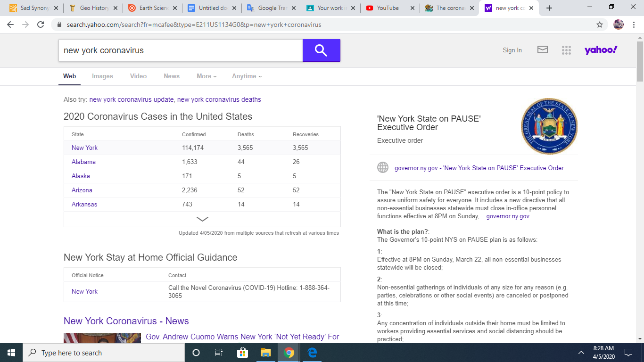Reload the page with the refresh icon

pos(41,25)
